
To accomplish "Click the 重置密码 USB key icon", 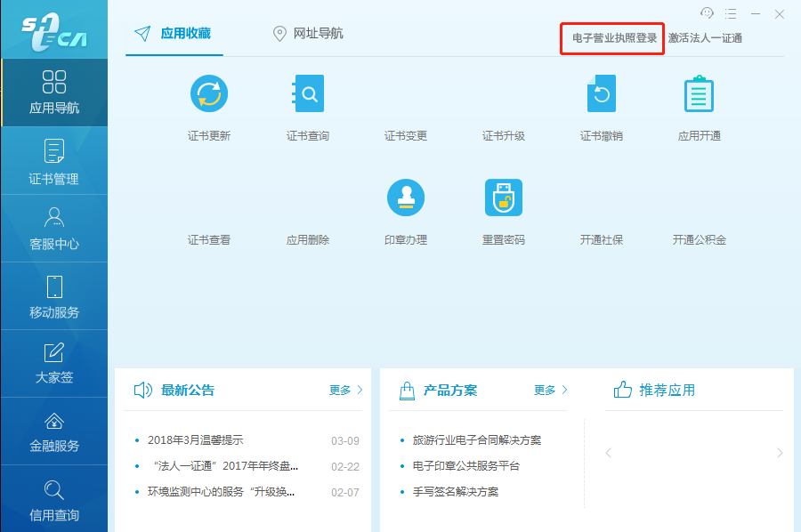I will point(504,197).
